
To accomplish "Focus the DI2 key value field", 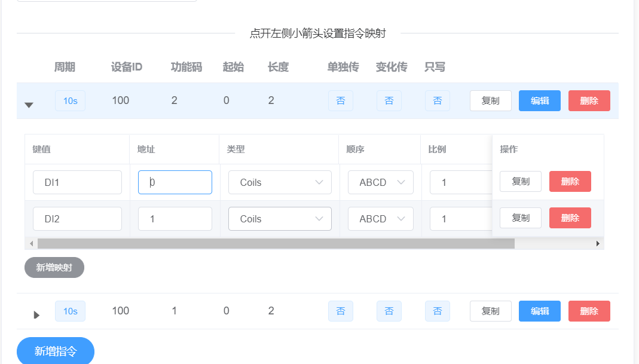I will click(78, 219).
